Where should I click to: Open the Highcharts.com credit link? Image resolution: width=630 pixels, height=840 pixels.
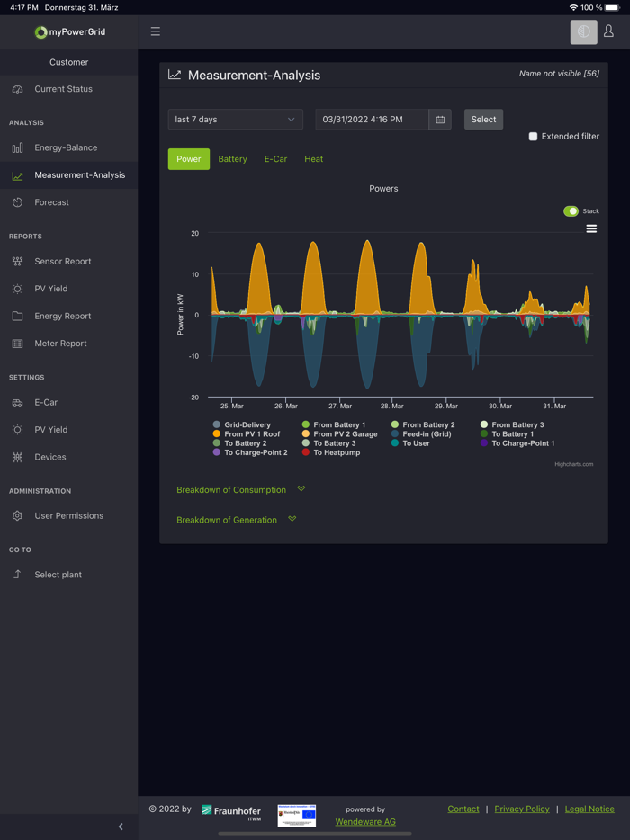coord(573,464)
